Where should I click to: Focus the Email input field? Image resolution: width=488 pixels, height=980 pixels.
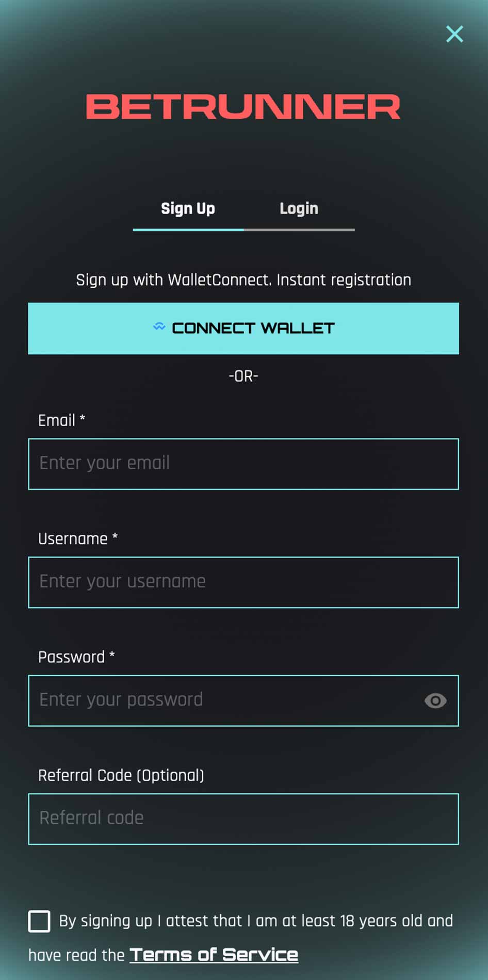click(243, 464)
